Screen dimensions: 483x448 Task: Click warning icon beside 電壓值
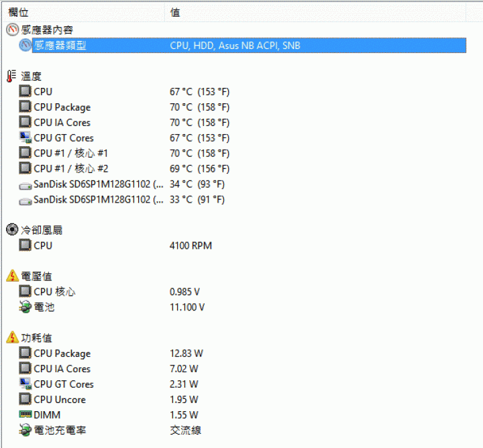12,276
